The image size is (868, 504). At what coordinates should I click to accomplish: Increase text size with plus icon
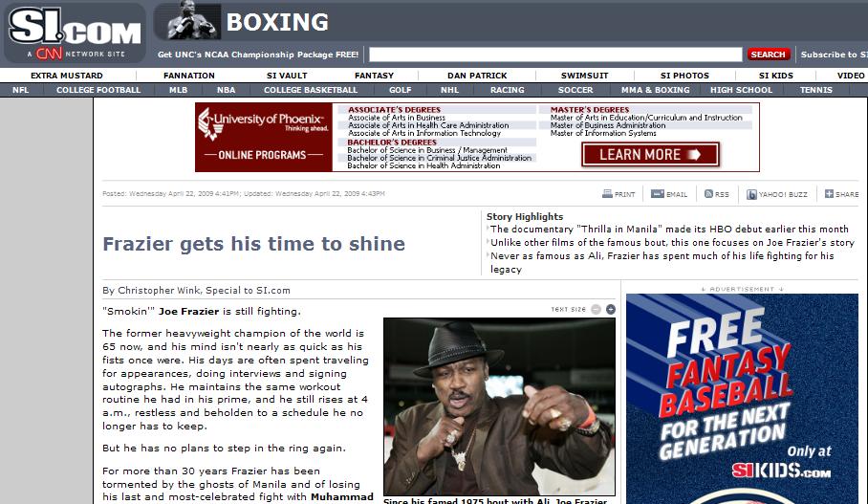click(610, 309)
